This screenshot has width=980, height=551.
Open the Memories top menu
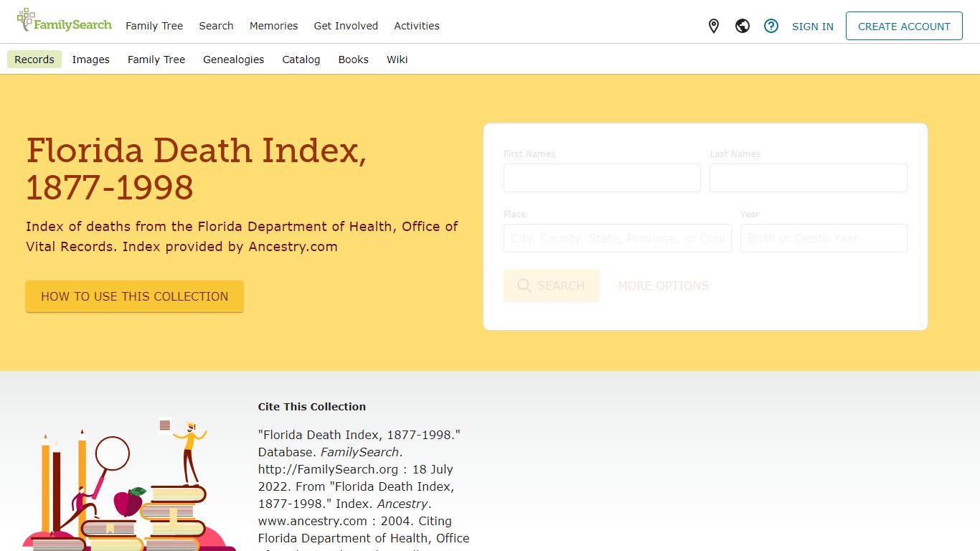coord(273,26)
